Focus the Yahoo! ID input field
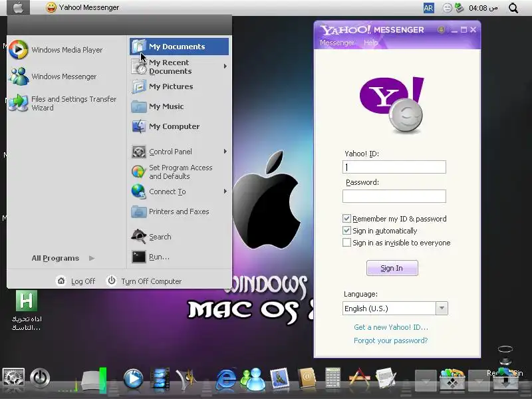 [x=394, y=167]
